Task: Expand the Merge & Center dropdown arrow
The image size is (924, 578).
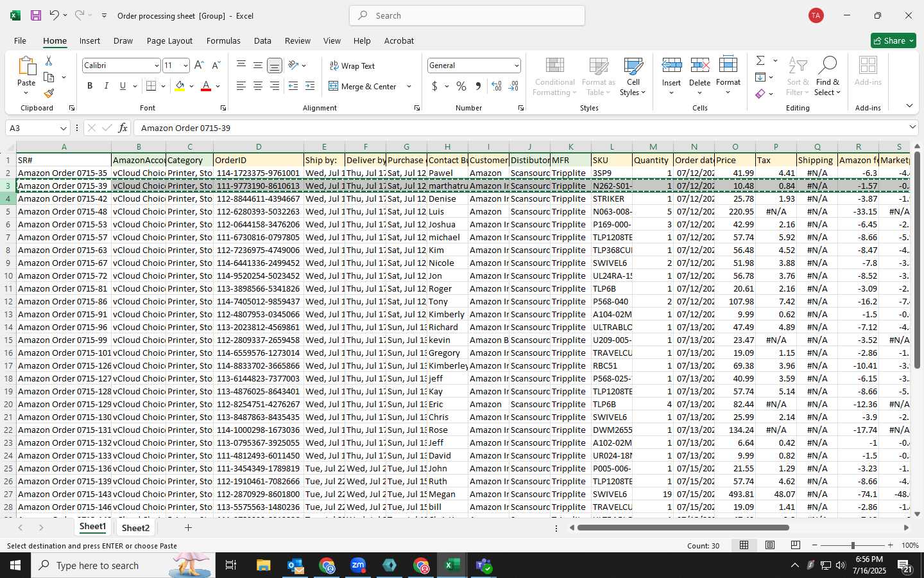Action: point(409,87)
